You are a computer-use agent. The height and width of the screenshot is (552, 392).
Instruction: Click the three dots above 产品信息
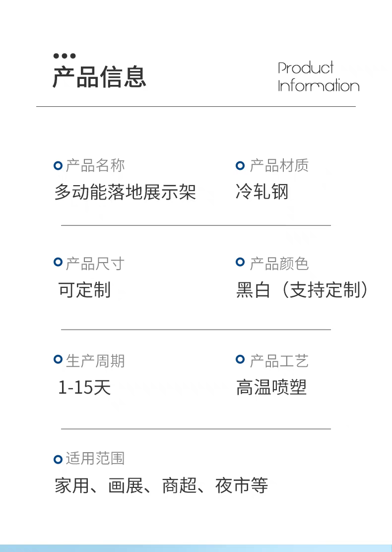point(65,56)
